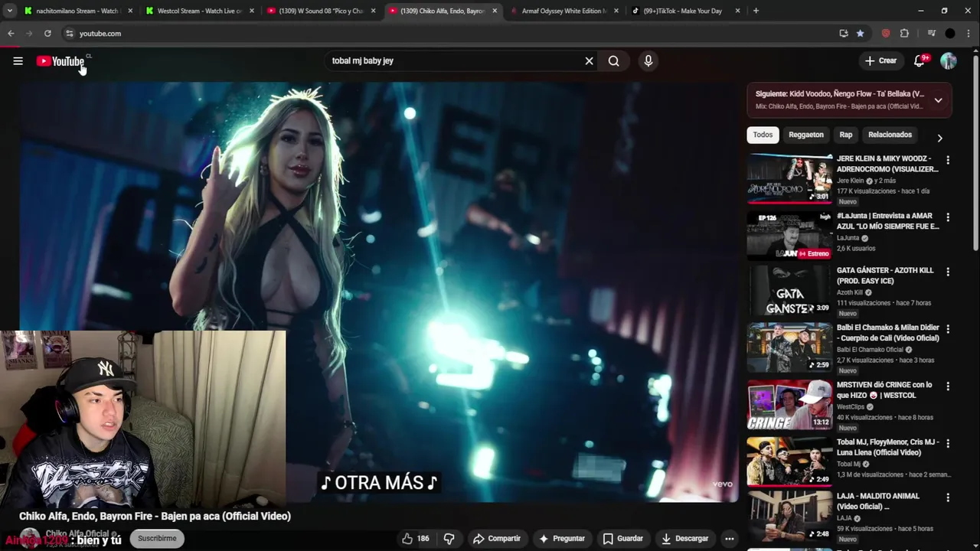The width and height of the screenshot is (980, 551).
Task: Open Chiko Alfa Oficial channel avatar
Action: [x=30, y=538]
